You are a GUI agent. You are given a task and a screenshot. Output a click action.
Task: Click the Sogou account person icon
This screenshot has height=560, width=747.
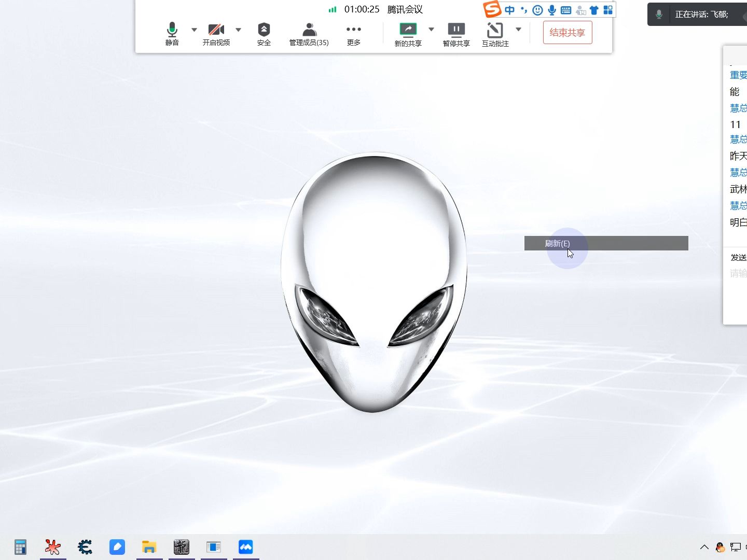click(580, 10)
